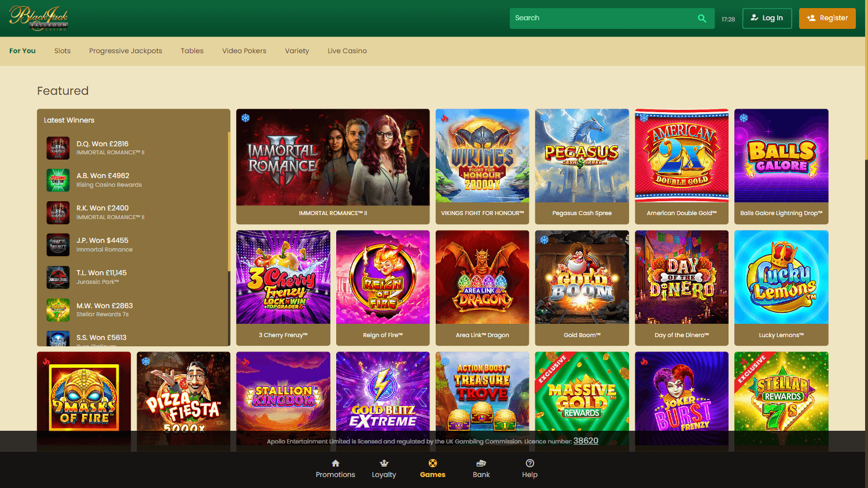The width and height of the screenshot is (868, 488).
Task: Click 'S.S. Won £5613' winner text
Action: click(x=101, y=338)
